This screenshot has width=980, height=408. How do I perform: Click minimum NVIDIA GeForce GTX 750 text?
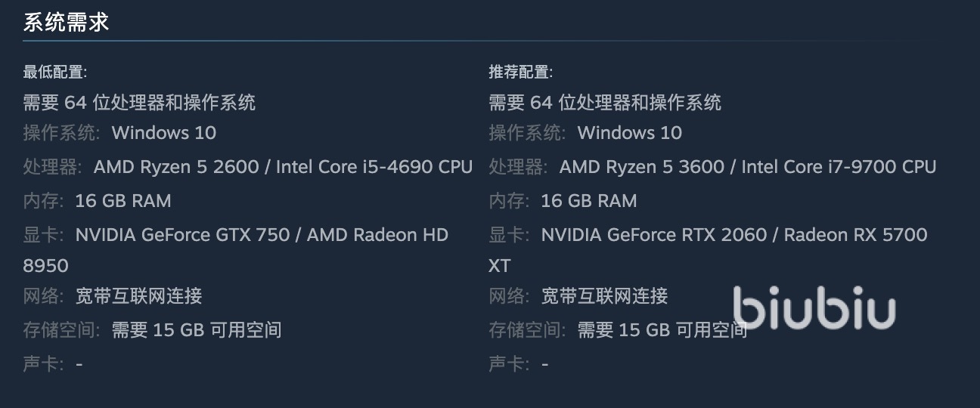point(182,235)
